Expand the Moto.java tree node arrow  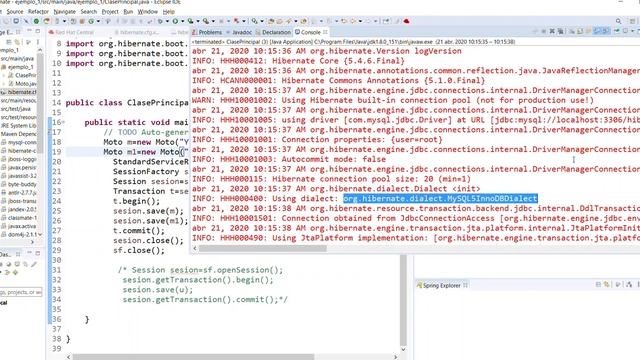tap(4, 84)
